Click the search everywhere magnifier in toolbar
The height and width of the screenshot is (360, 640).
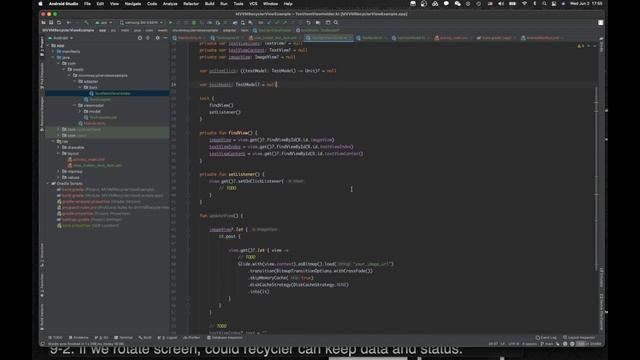coord(336,22)
